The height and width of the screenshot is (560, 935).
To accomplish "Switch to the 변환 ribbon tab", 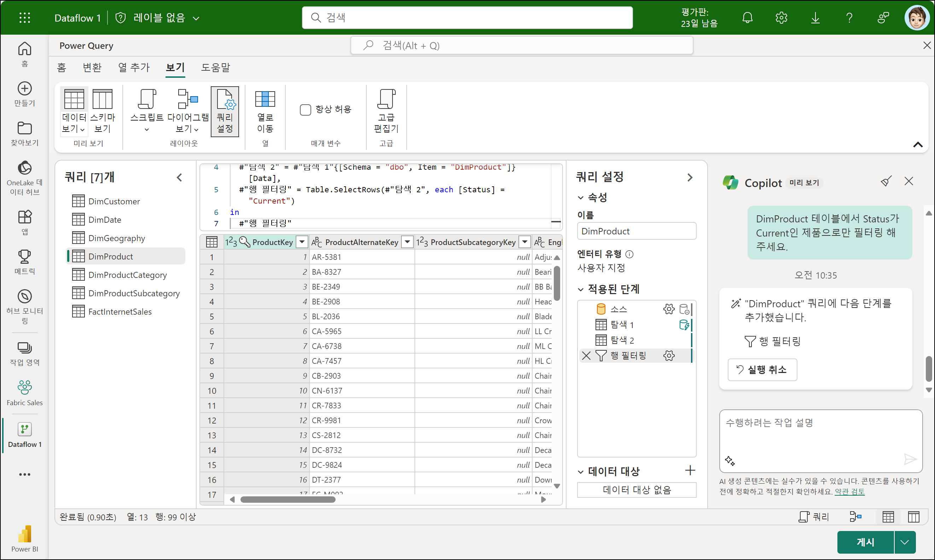I will tap(92, 68).
